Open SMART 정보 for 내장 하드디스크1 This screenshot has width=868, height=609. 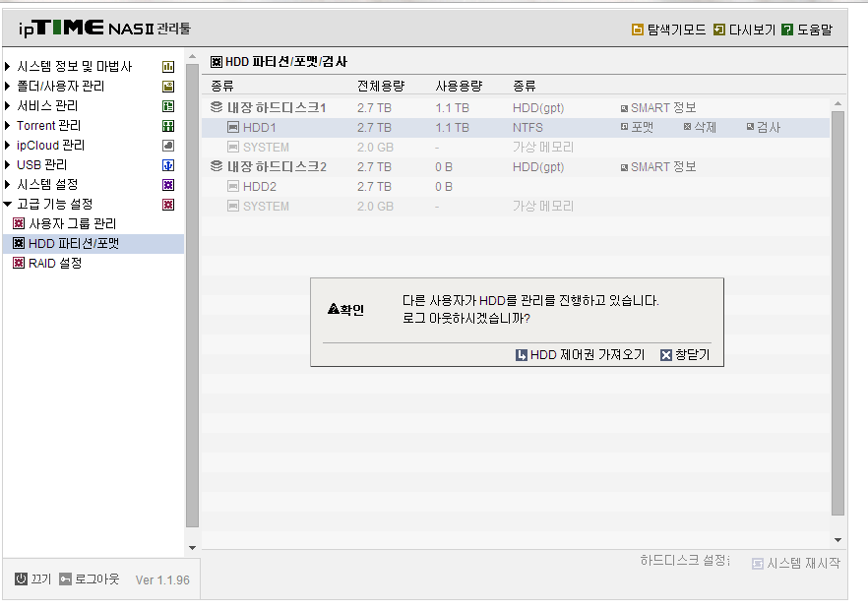coord(658,107)
